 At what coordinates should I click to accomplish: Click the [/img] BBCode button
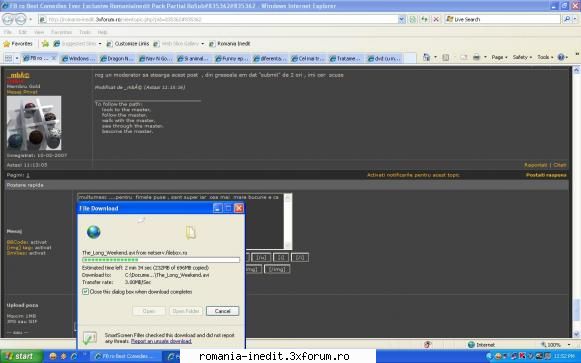click(277, 269)
